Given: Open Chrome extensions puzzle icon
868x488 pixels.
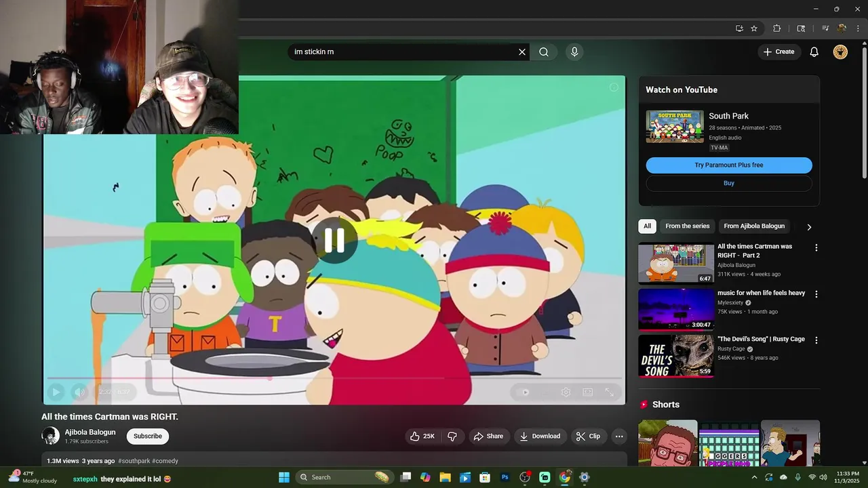Looking at the screenshot, I should [x=777, y=28].
